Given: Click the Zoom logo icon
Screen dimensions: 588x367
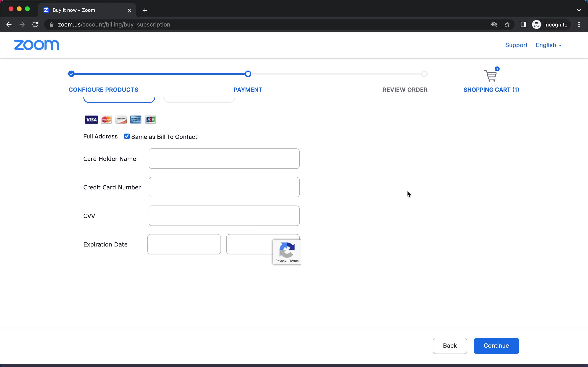Looking at the screenshot, I should pos(36,45).
